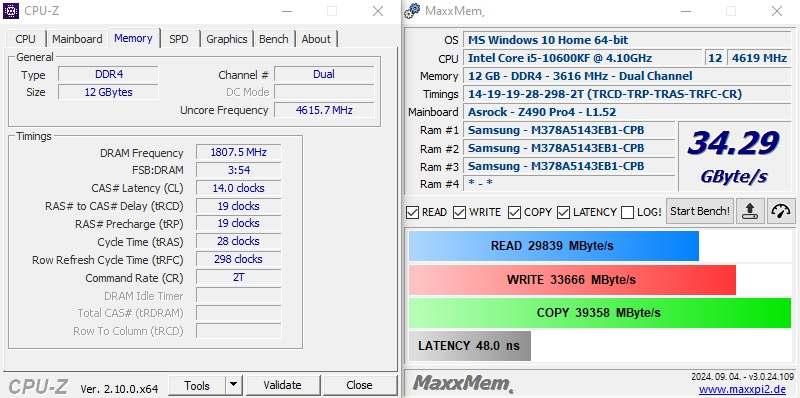Open the Tools dropdown arrow in CPU-Z
800x398 pixels.
(x=233, y=385)
